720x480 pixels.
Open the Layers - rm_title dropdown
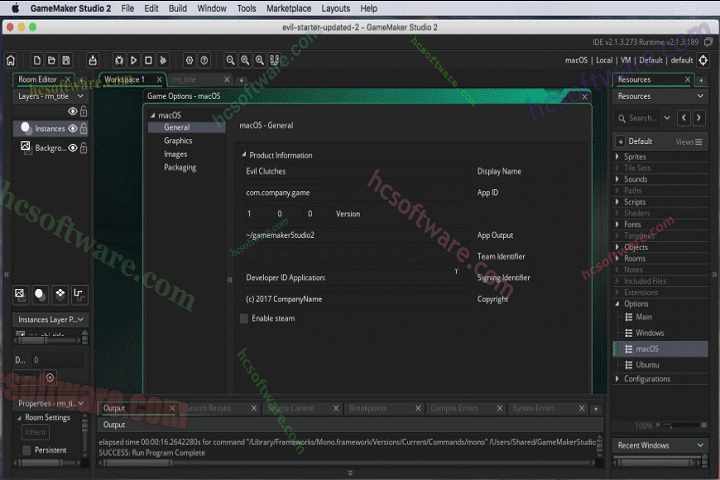[x=80, y=96]
